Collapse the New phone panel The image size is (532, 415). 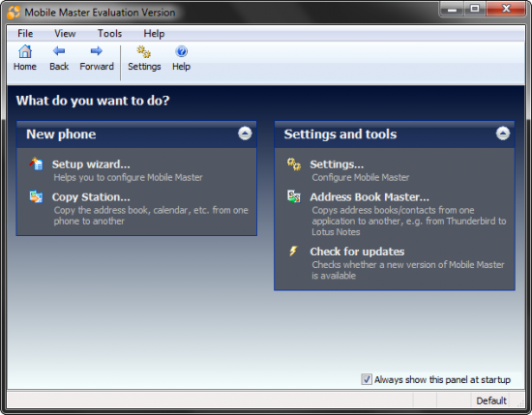(245, 133)
